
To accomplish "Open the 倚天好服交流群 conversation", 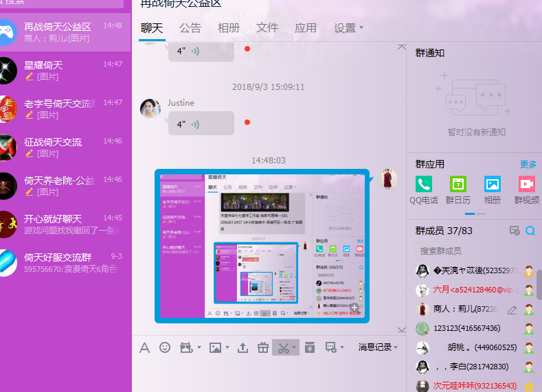I will [x=65, y=263].
